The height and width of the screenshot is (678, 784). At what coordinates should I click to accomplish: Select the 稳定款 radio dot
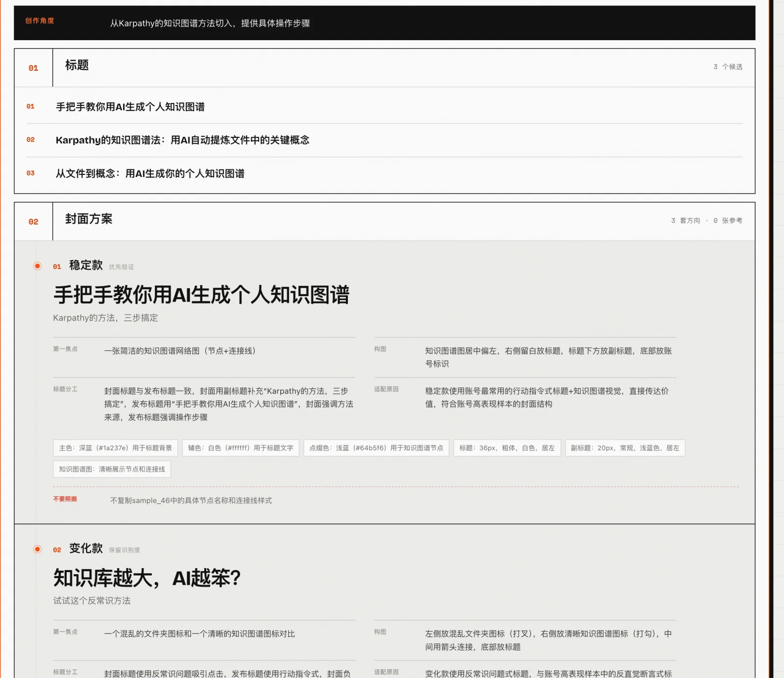[37, 266]
